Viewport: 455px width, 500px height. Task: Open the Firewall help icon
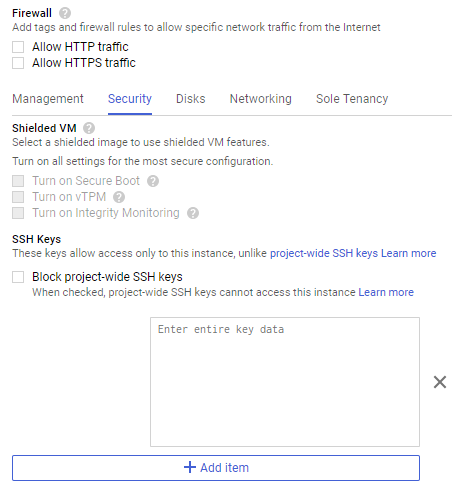click(x=65, y=13)
